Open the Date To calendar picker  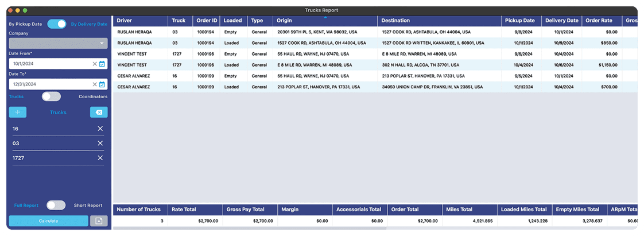pos(102,84)
